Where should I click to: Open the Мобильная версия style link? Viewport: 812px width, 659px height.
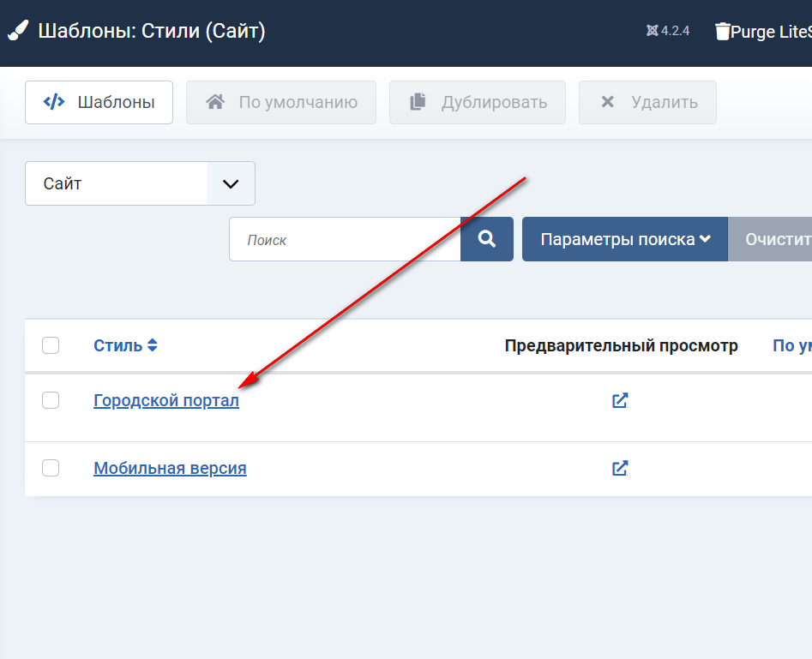tap(170, 468)
